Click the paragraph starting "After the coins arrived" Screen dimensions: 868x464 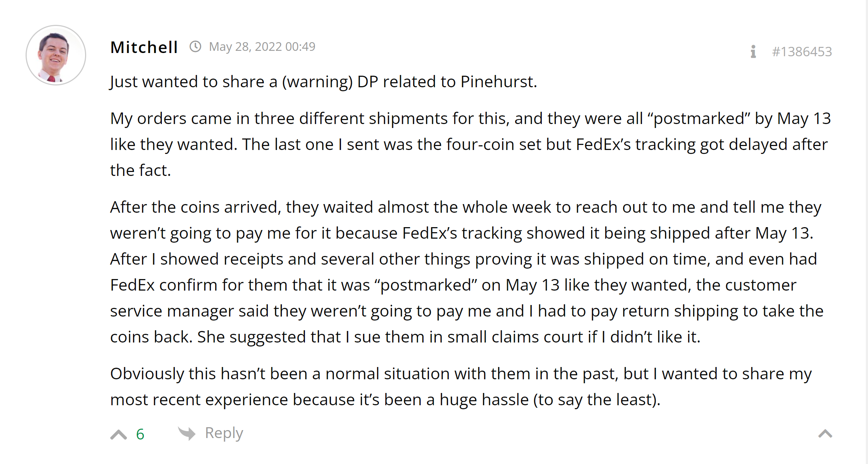tap(465, 272)
